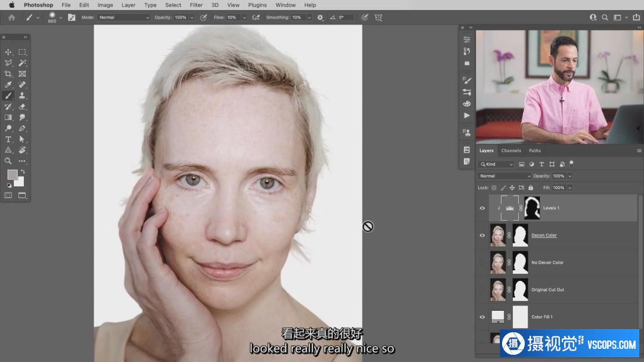
Task: Open the Tool Preset picker arrow
Action: point(38,18)
